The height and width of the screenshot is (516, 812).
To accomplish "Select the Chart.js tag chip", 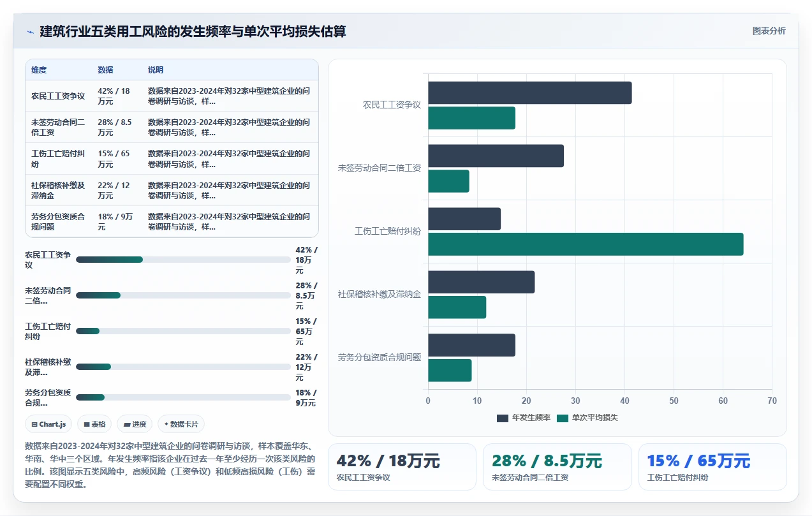I will [48, 424].
